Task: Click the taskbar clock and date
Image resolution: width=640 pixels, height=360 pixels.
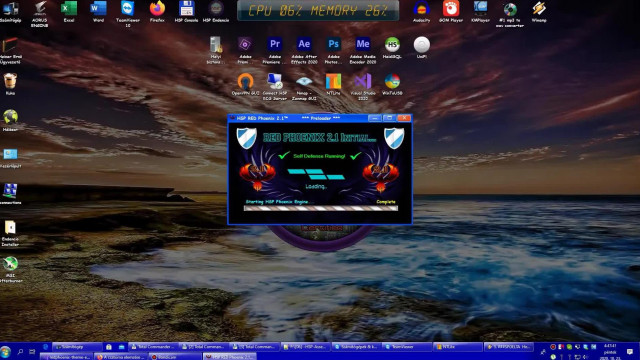Action: coord(610,351)
